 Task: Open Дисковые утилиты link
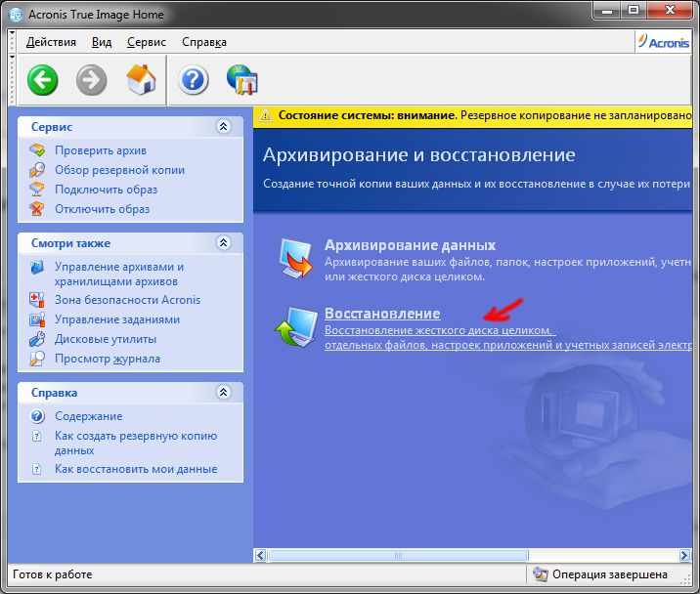click(x=106, y=339)
